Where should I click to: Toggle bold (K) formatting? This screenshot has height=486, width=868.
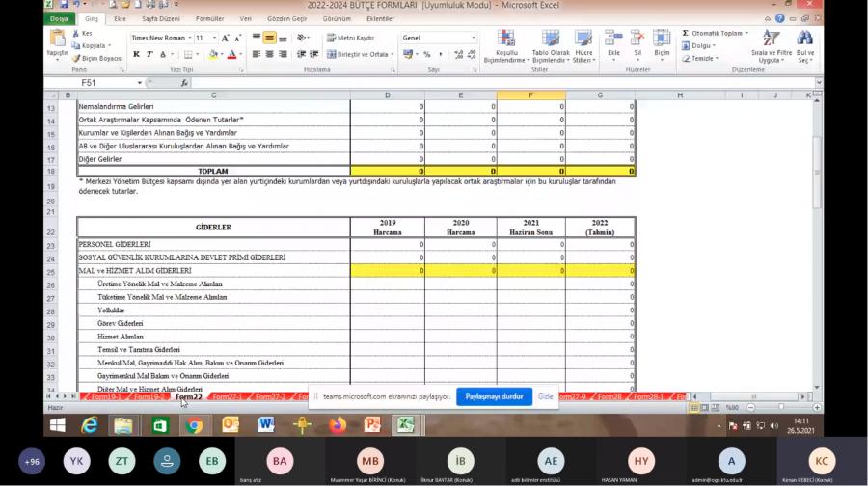(135, 54)
